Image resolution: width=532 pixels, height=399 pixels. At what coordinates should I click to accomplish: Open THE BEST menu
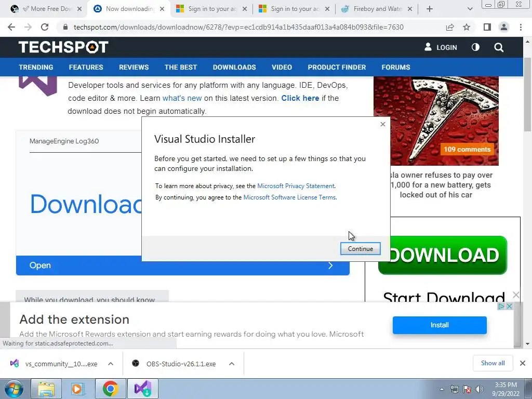tap(180, 67)
